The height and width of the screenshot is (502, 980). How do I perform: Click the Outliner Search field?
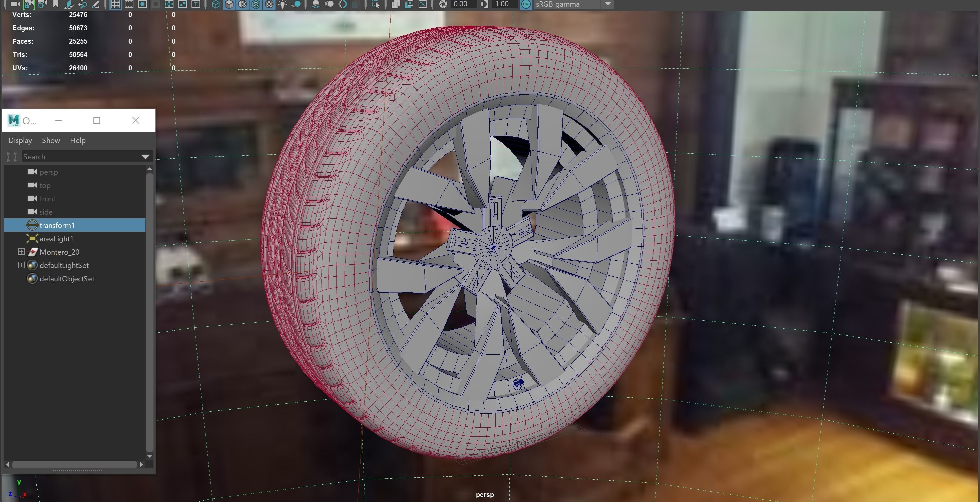pyautogui.click(x=80, y=157)
